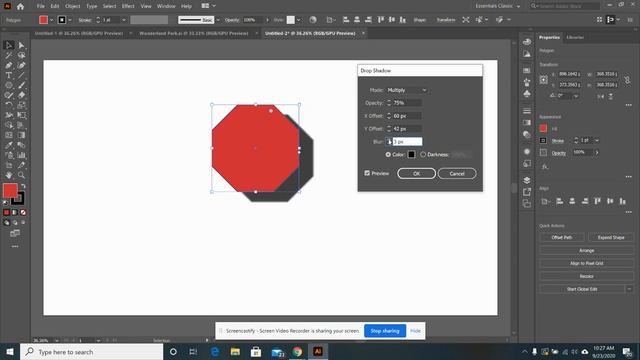
Task: Select the Eraser tool
Action: coord(21,95)
